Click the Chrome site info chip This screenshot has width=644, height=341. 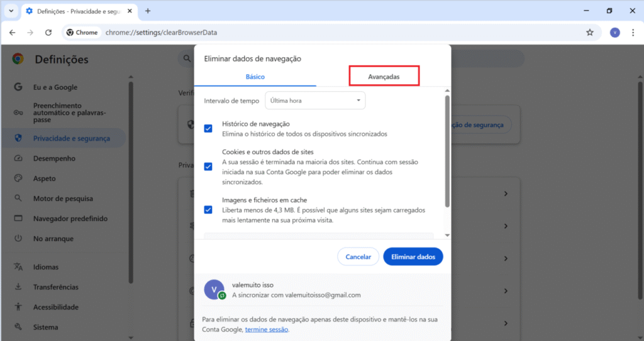click(x=82, y=33)
